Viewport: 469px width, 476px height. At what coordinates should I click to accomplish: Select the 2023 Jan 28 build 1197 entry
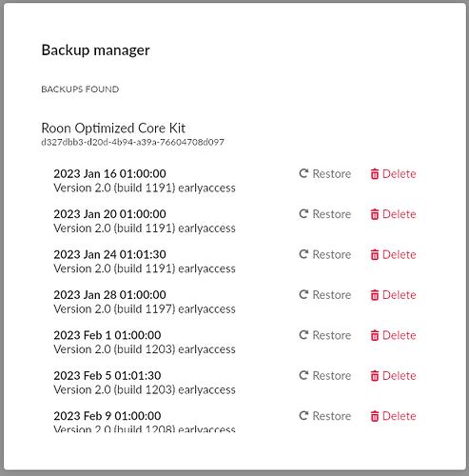point(145,302)
